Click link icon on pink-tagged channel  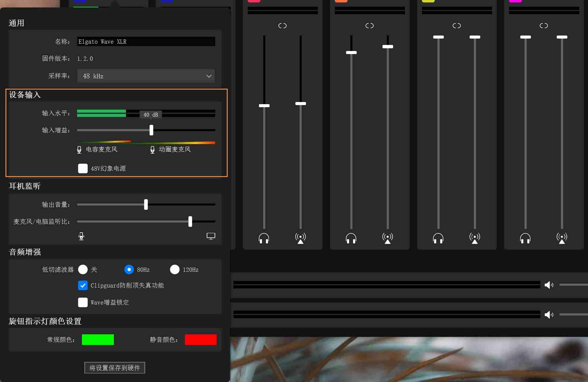(x=282, y=26)
